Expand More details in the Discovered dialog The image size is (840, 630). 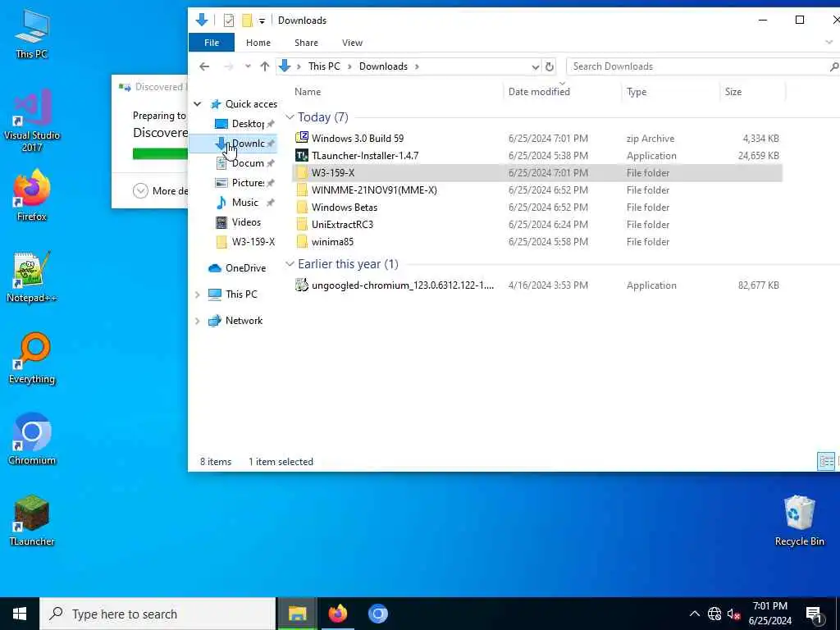pyautogui.click(x=161, y=190)
